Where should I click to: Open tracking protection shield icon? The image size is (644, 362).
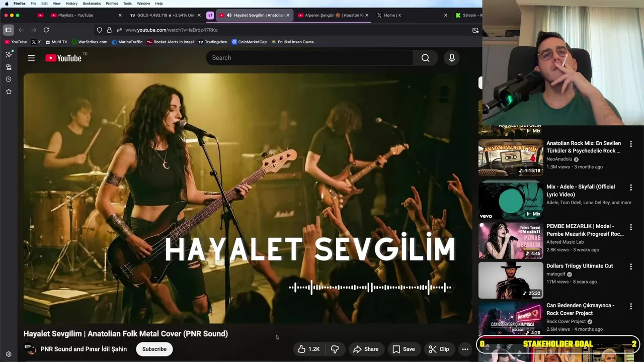point(99,30)
